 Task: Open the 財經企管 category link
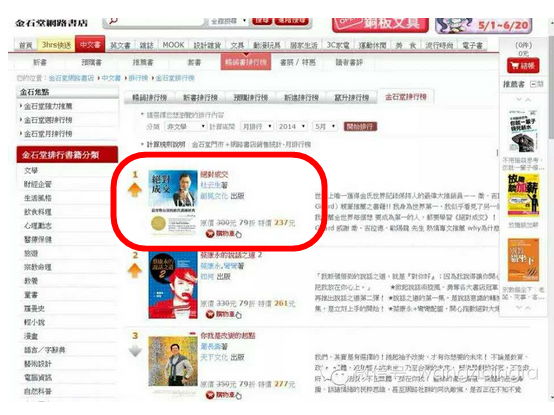(x=38, y=184)
